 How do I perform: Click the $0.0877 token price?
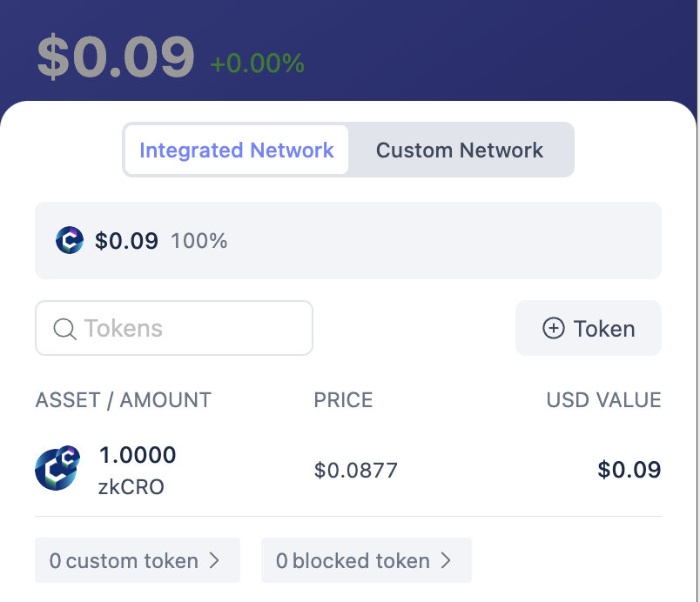tap(355, 471)
